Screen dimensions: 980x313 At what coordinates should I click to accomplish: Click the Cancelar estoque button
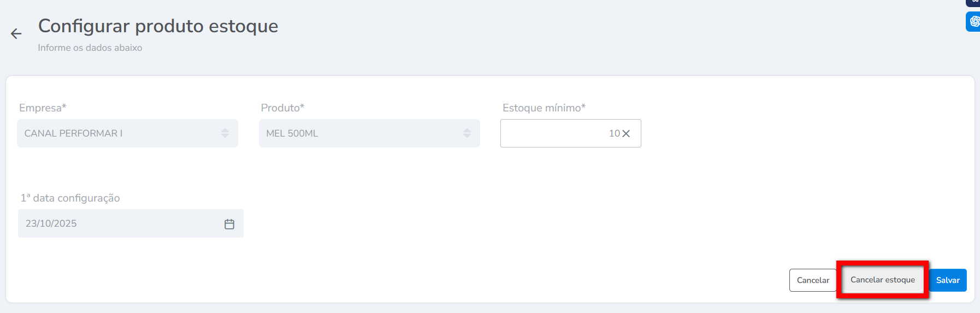tap(882, 280)
